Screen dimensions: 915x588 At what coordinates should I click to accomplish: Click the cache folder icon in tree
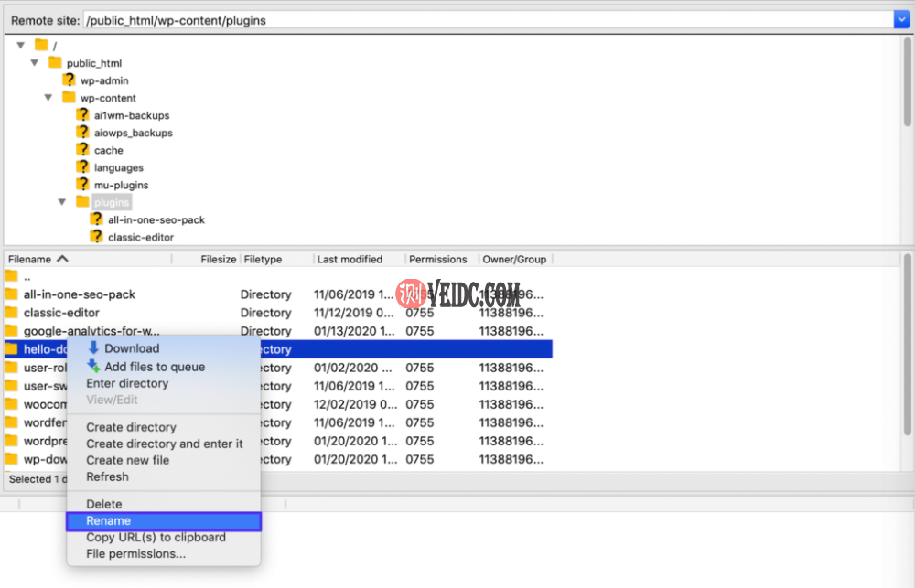click(x=82, y=150)
